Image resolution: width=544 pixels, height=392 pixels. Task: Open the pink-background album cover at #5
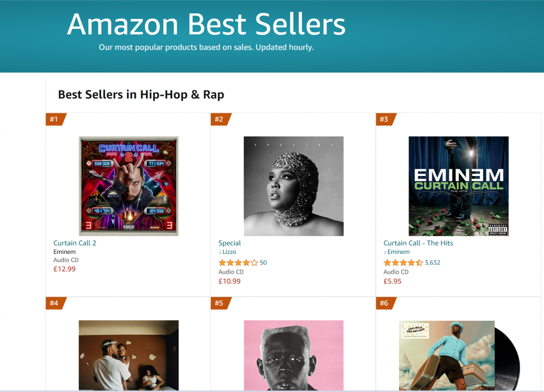[x=294, y=355]
